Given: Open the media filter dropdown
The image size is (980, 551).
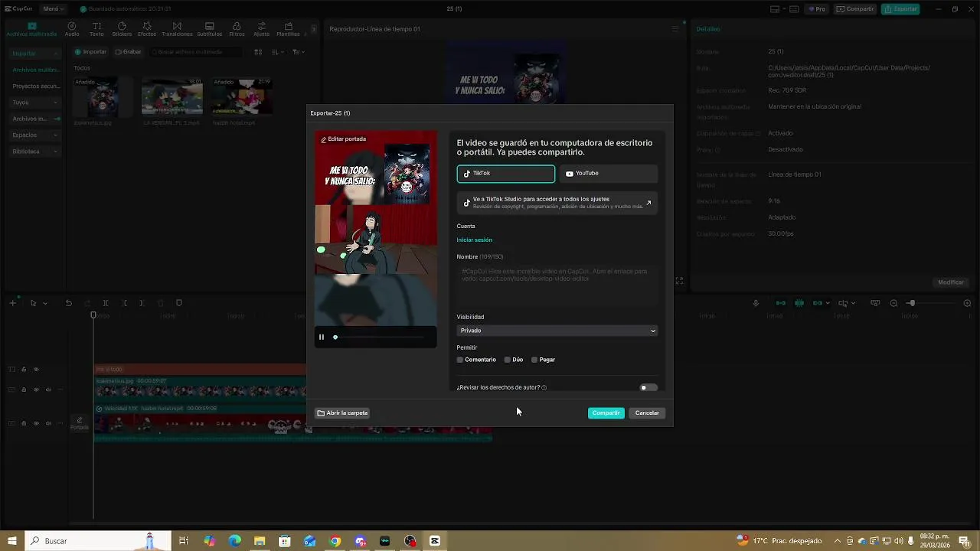Looking at the screenshot, I should tap(298, 52).
